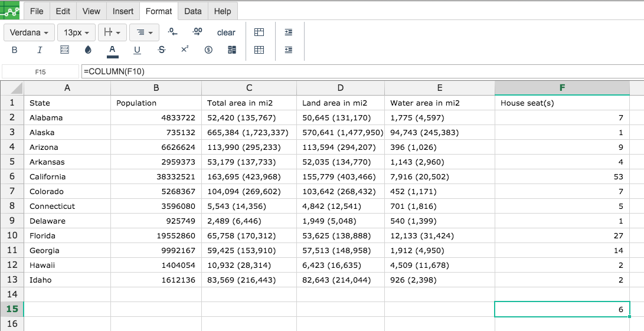The width and height of the screenshot is (644, 331).
Task: Open the Insert menu tab
Action: [x=123, y=11]
